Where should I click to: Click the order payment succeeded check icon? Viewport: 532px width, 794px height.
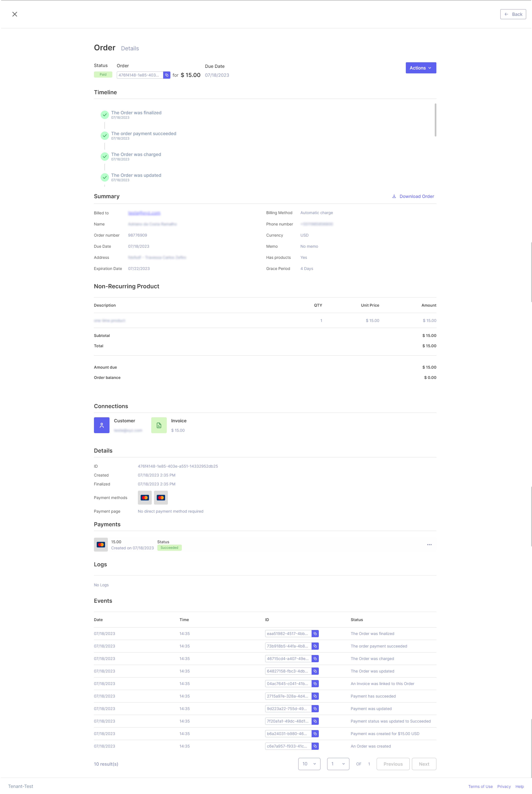coord(105,136)
